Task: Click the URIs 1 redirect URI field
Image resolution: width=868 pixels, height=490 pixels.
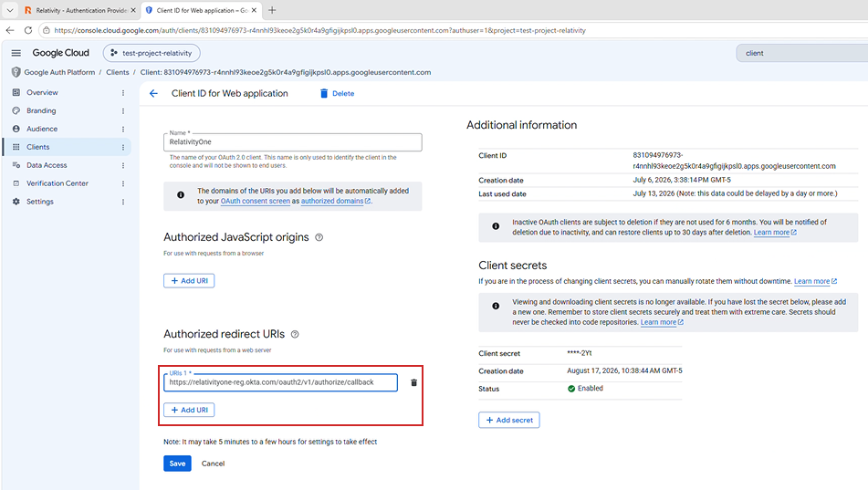Action: pos(280,382)
